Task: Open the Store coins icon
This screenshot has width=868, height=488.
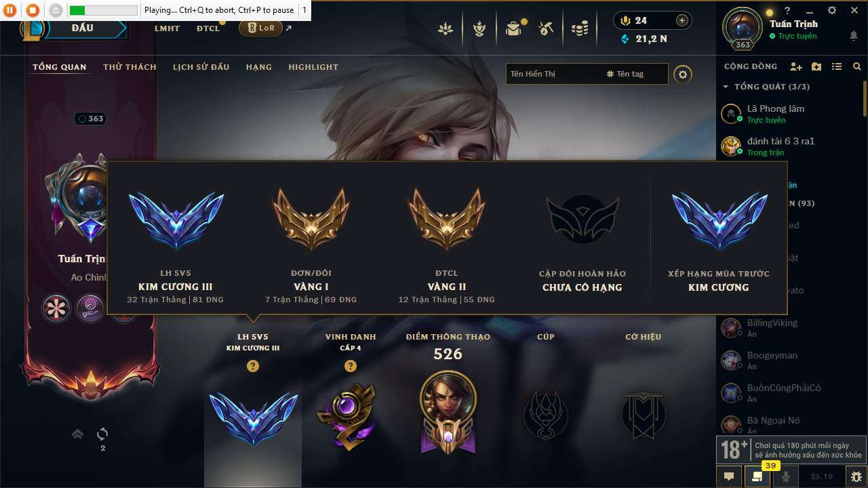Action: [x=579, y=28]
